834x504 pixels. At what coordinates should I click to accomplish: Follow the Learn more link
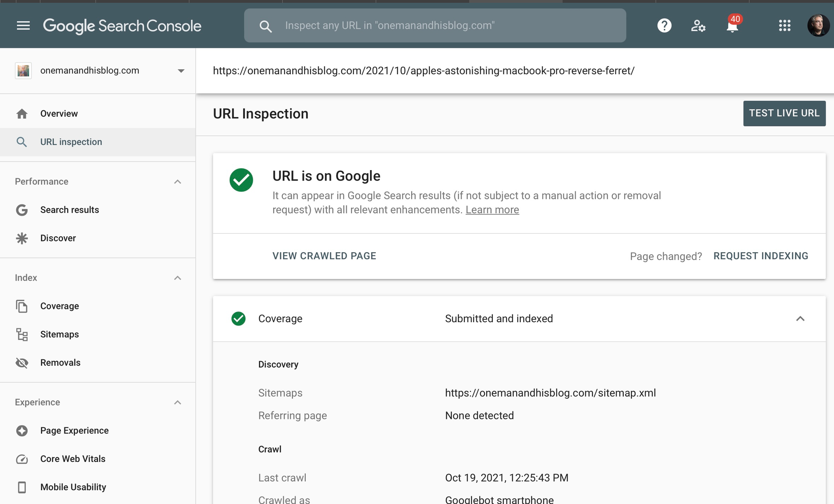(x=492, y=210)
